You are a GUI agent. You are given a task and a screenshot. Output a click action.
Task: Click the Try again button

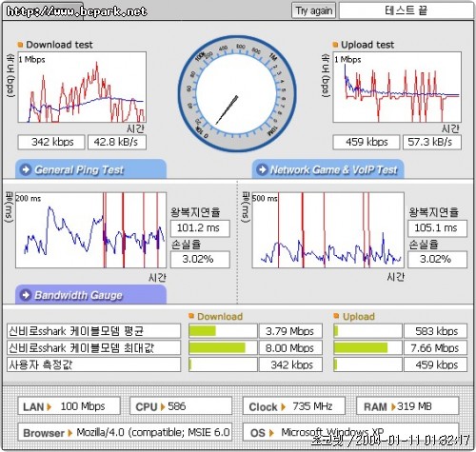313,10
